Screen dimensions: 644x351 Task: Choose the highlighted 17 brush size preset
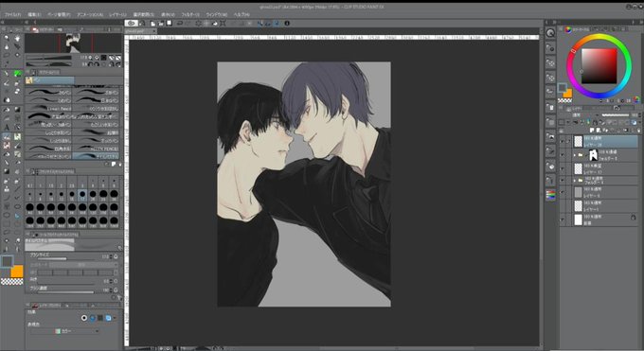82,194
